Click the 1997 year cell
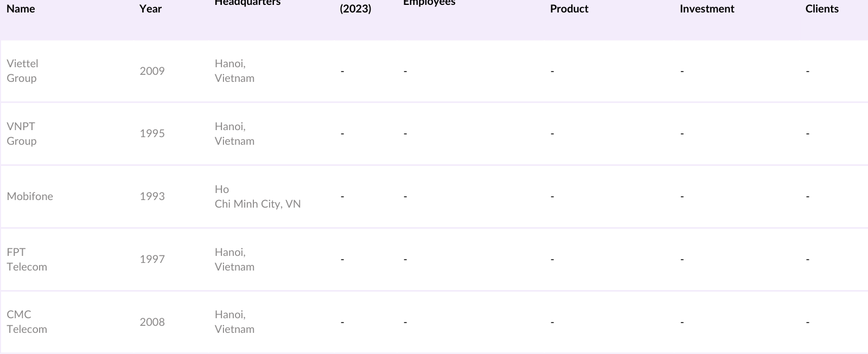This screenshot has height=354, width=868. pos(152,259)
